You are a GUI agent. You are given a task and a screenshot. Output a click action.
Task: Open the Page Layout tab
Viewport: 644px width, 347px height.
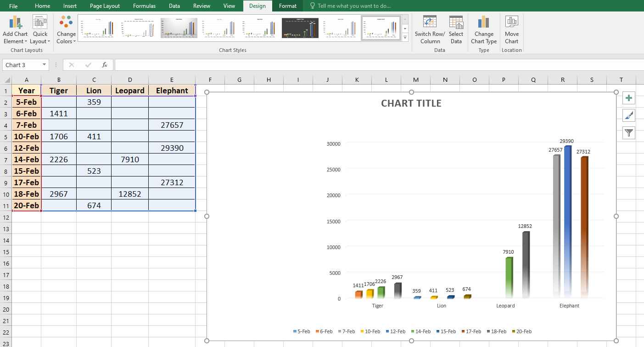(105, 6)
